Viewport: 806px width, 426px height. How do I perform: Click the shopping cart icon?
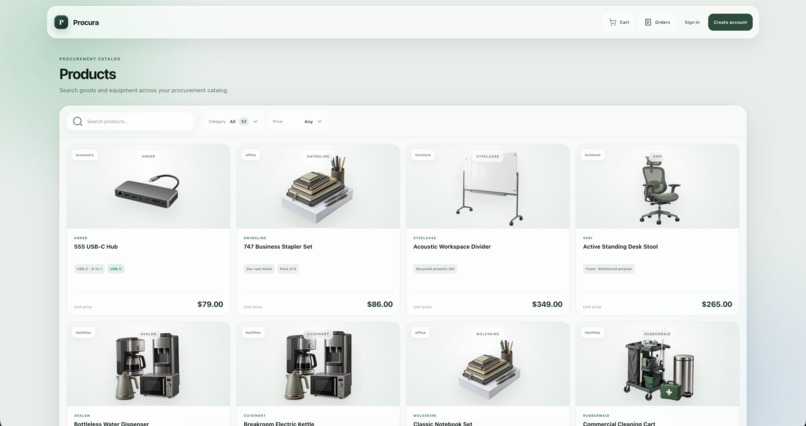tap(612, 22)
